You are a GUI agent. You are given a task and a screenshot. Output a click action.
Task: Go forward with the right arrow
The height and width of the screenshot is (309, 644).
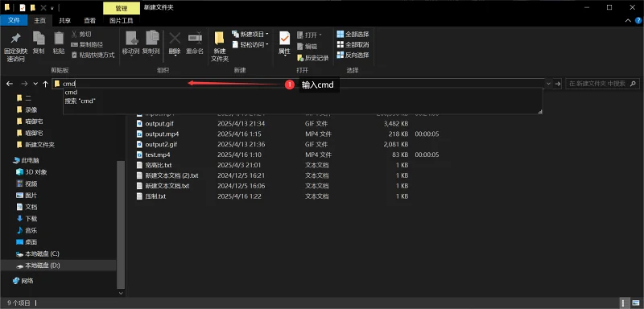(x=24, y=84)
